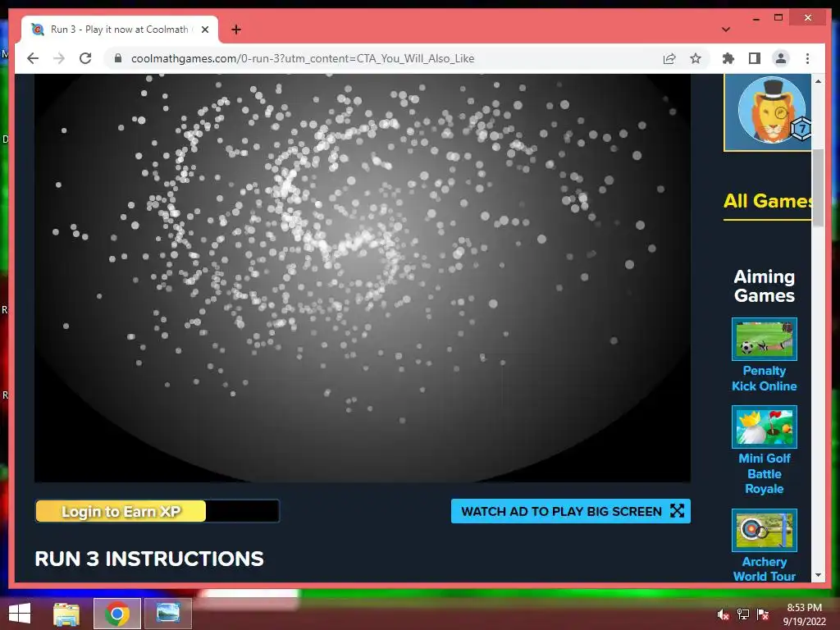
Task: Open the Chrome three-dot menu
Action: click(x=807, y=58)
